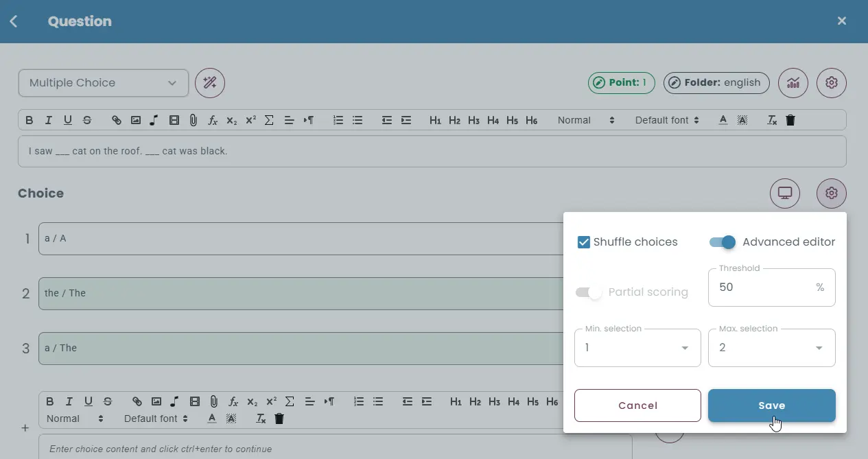
Task: Open Normal size dropdown in choice toolbar
Action: click(x=75, y=419)
